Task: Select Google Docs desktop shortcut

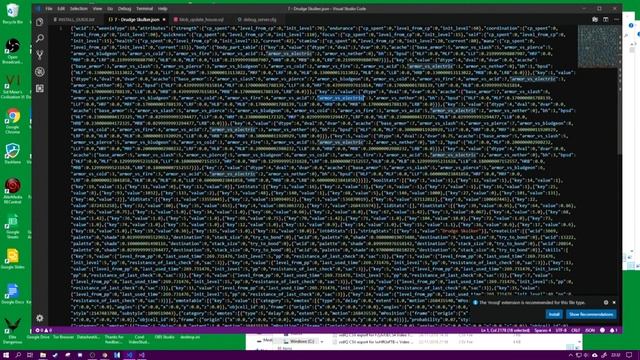Action: [13, 293]
